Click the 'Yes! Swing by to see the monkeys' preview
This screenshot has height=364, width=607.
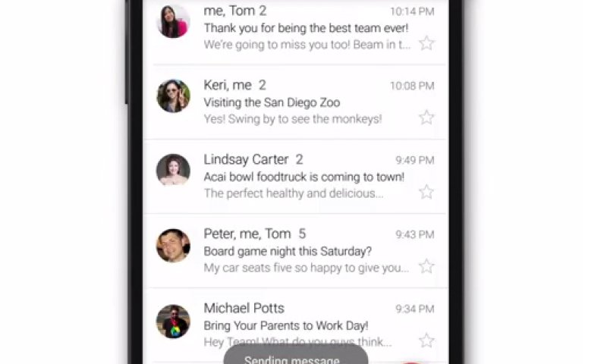(x=293, y=119)
